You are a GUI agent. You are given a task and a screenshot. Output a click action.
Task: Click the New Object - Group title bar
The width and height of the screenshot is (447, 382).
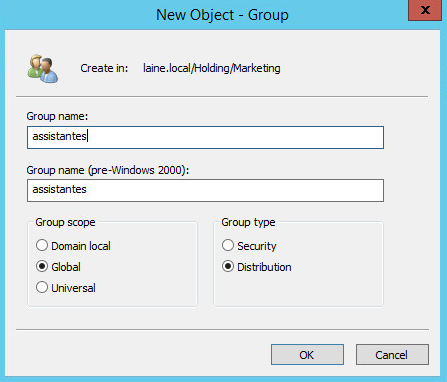[222, 15]
